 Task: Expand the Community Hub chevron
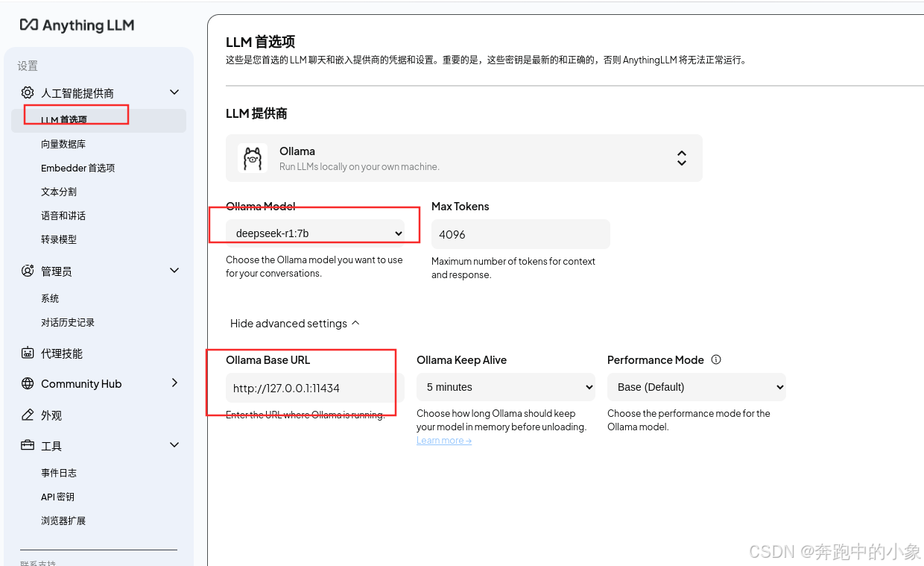tap(174, 383)
